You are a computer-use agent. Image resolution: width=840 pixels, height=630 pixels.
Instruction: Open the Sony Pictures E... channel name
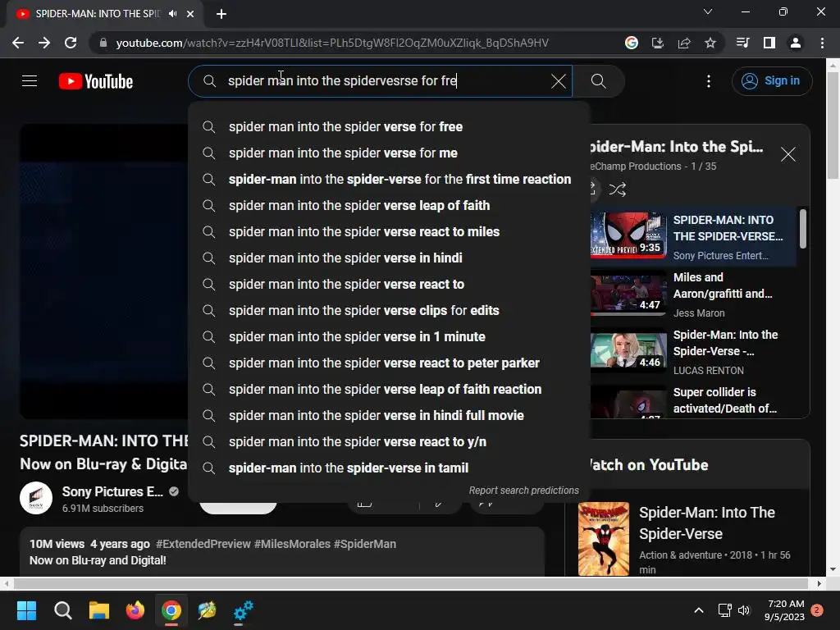[x=112, y=491]
